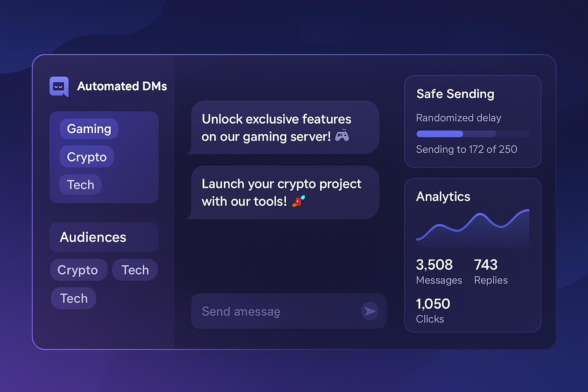
Task: Toggle the Crypto tag in top list
Action: [x=87, y=157]
